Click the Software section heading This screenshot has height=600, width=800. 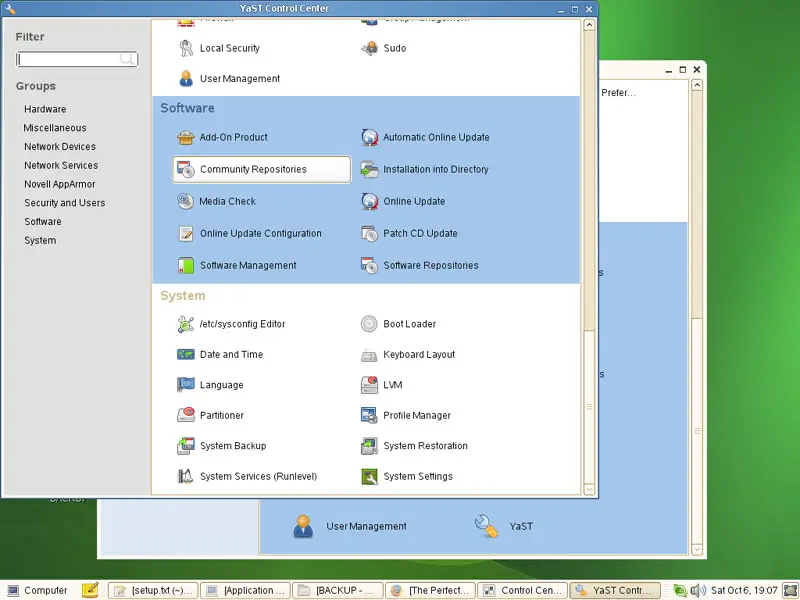(x=187, y=108)
